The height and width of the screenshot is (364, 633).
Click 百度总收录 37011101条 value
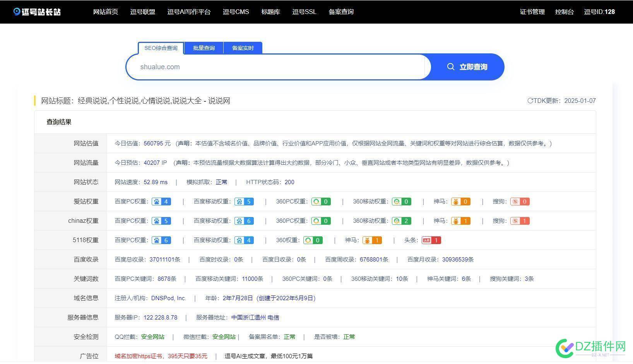coord(165,260)
